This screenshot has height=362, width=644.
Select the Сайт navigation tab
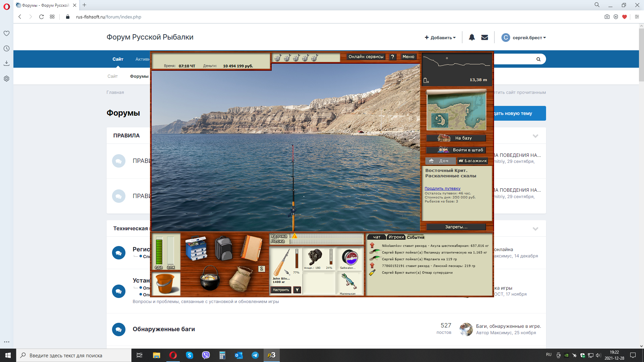[x=118, y=59]
